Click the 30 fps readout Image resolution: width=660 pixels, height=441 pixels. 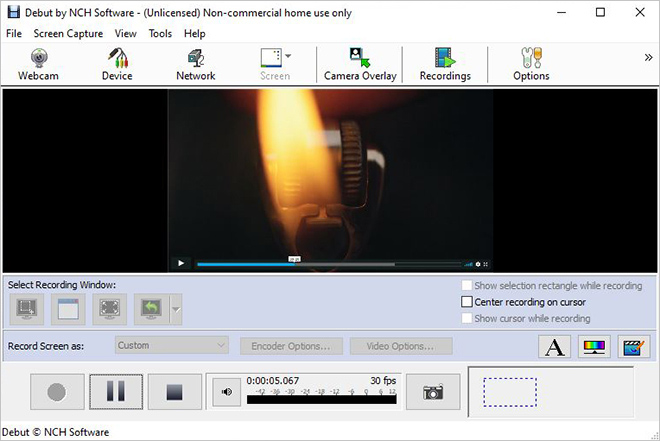tap(383, 381)
